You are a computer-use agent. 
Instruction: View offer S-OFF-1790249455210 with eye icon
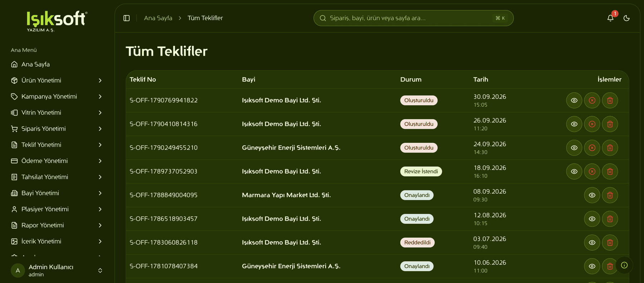(x=574, y=147)
